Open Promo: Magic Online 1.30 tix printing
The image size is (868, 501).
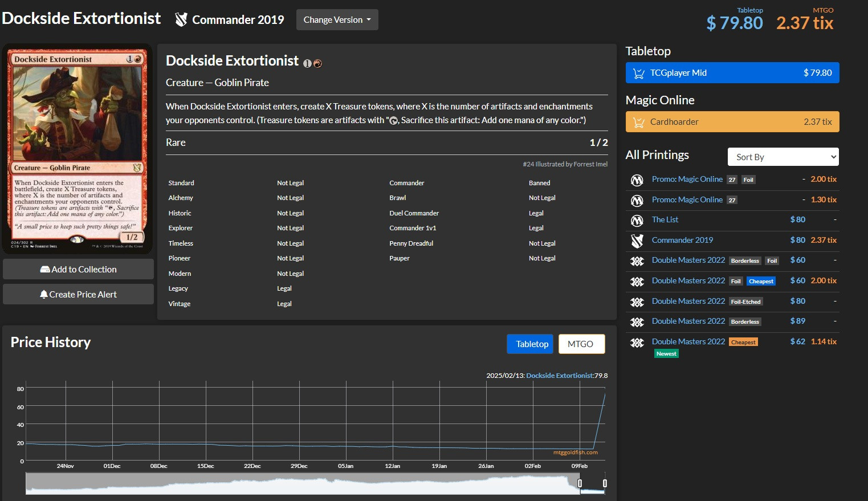coord(687,199)
